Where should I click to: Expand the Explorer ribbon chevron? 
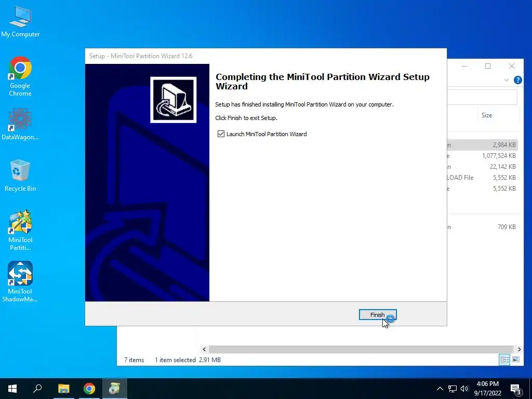pyautogui.click(x=507, y=80)
